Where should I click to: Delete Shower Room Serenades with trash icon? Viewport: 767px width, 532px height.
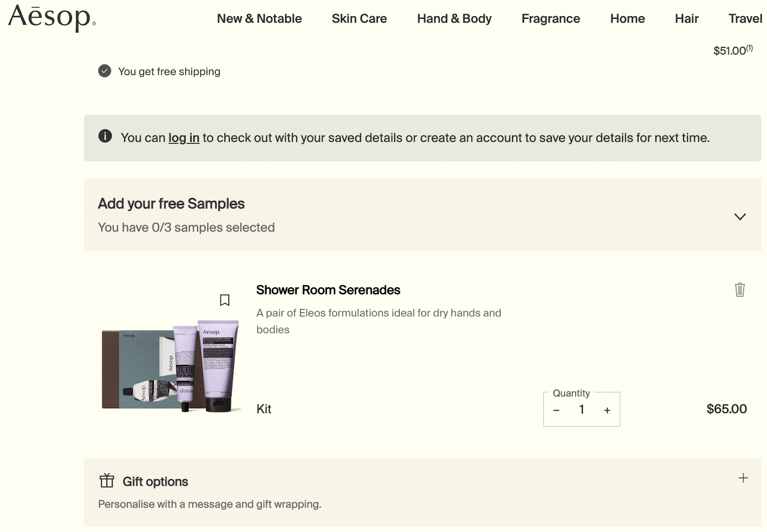tap(740, 289)
